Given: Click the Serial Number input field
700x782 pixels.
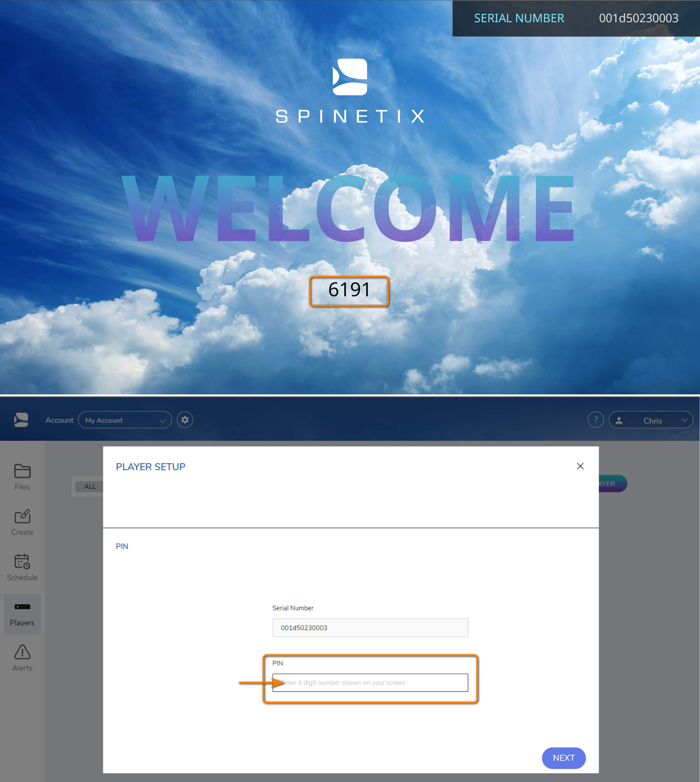Looking at the screenshot, I should tap(370, 628).
